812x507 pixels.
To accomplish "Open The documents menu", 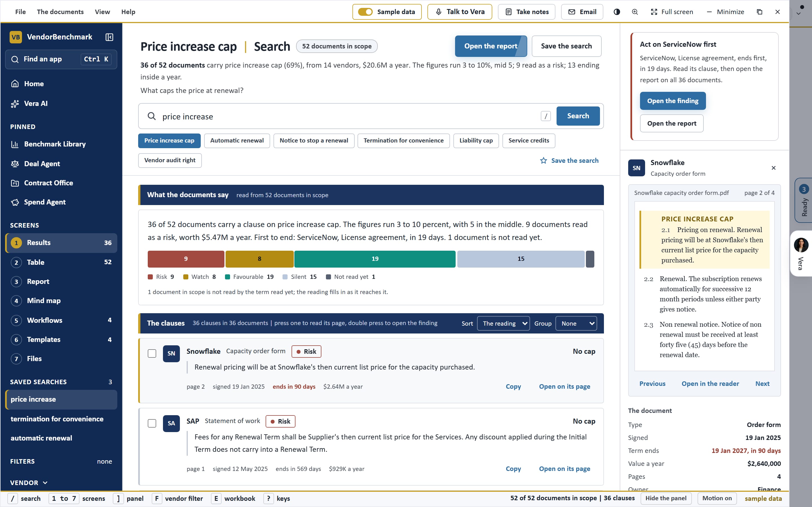I will [60, 12].
